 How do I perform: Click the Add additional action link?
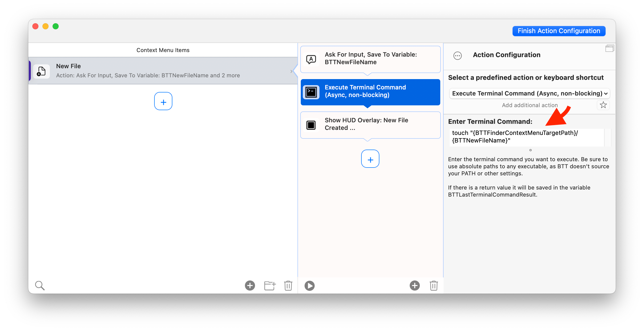tap(530, 105)
